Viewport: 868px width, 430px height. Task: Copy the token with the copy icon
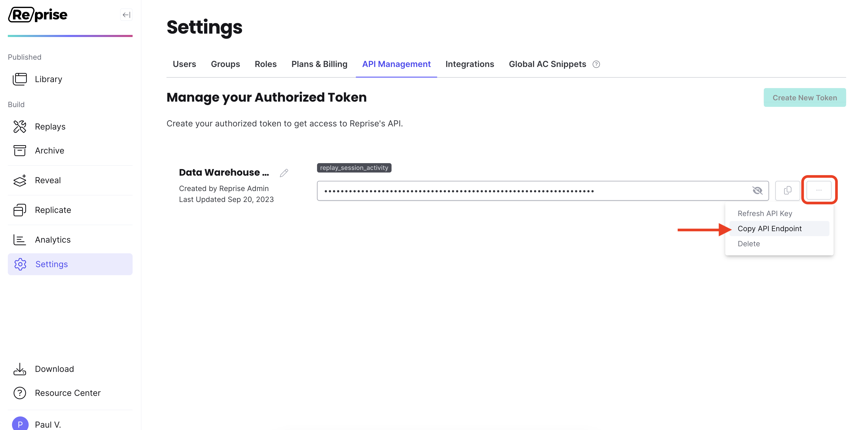pos(788,191)
